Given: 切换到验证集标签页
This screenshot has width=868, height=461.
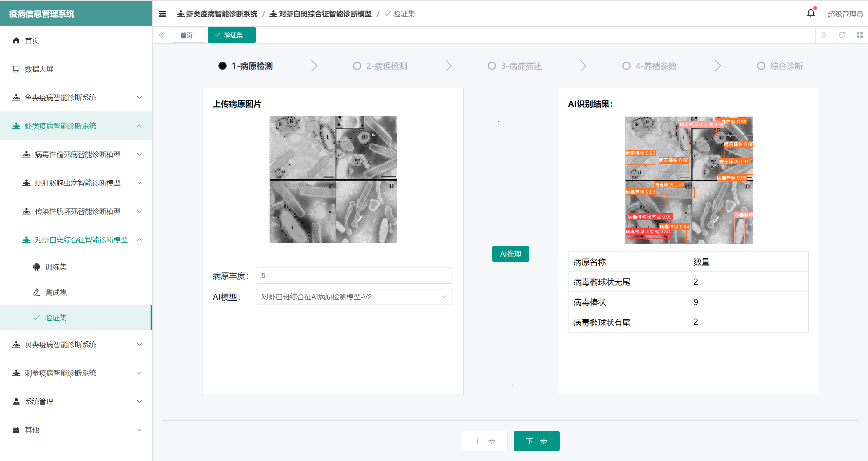Looking at the screenshot, I should 232,35.
